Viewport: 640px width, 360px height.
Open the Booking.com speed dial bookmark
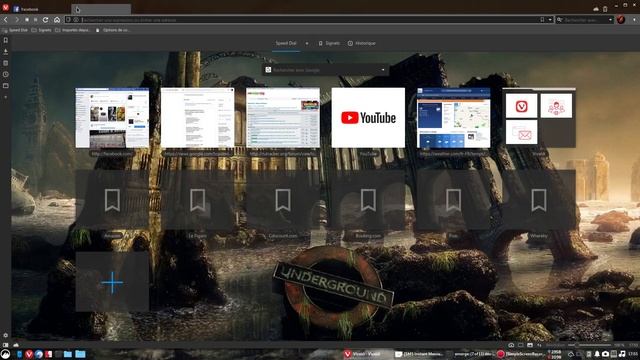click(368, 200)
